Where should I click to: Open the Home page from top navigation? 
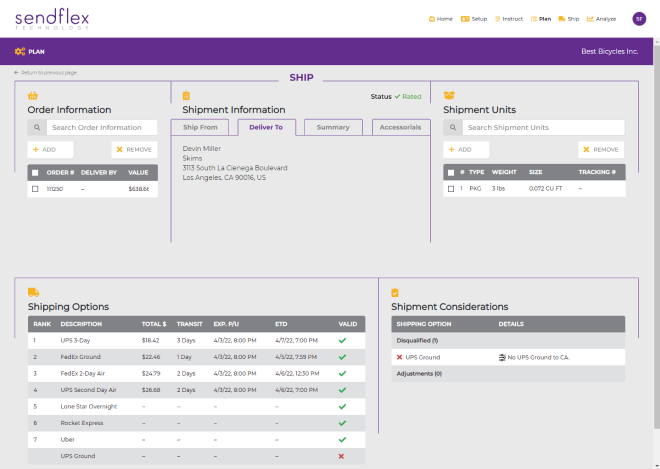[441, 19]
